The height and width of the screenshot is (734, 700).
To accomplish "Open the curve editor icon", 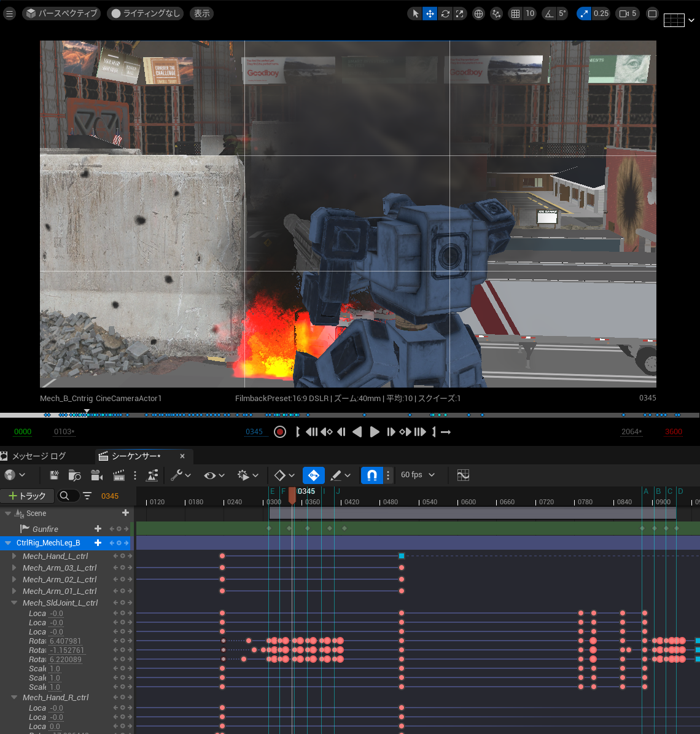I will click(x=463, y=475).
